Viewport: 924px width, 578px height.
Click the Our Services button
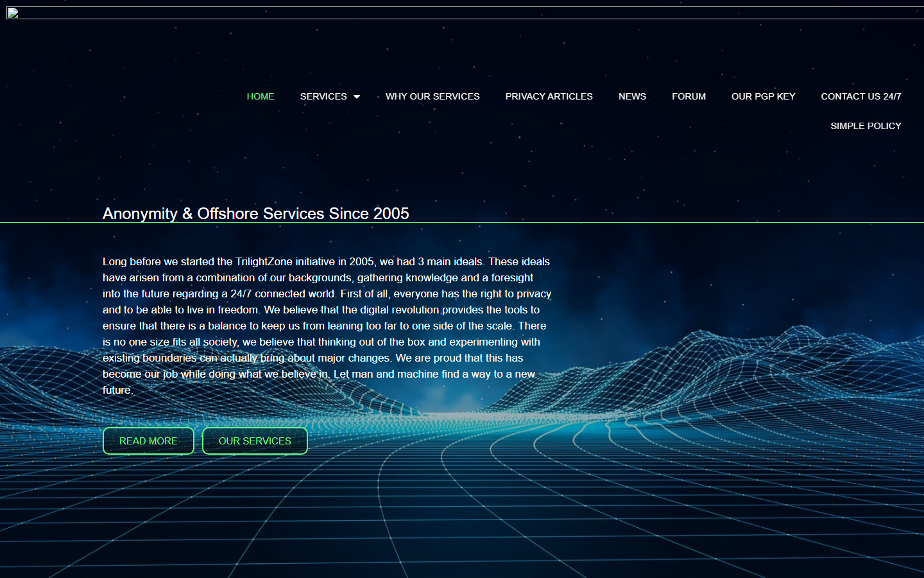tap(255, 441)
